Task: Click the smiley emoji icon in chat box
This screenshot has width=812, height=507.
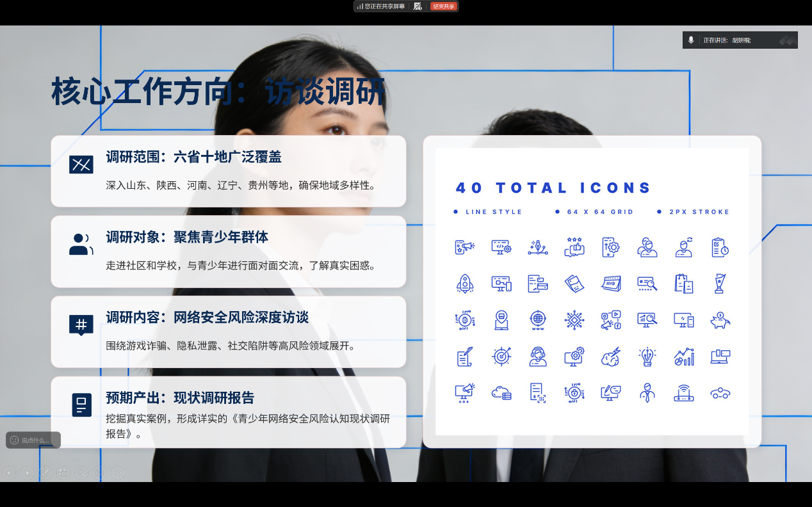Action: (x=14, y=440)
